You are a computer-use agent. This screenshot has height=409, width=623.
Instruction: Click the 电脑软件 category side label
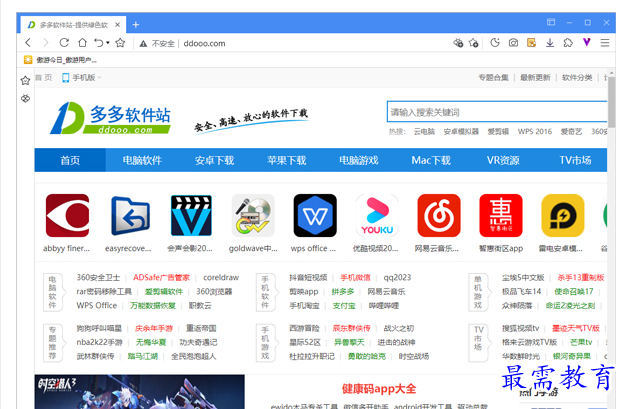(52, 292)
